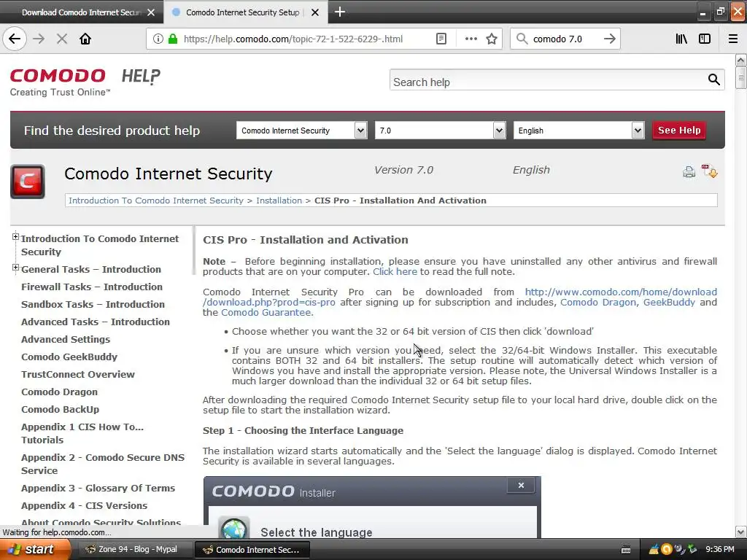The width and height of the screenshot is (747, 560).
Task: Click the green padlock security icon
Action: [173, 39]
